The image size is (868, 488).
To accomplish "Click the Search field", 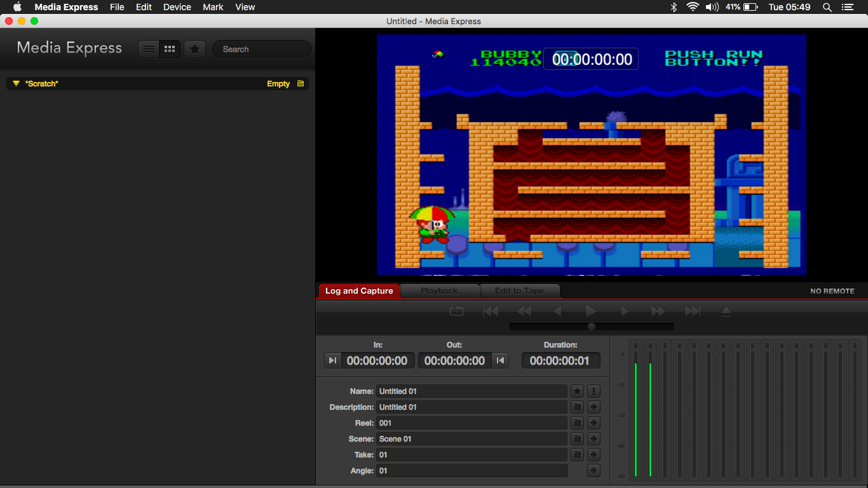I will point(262,49).
